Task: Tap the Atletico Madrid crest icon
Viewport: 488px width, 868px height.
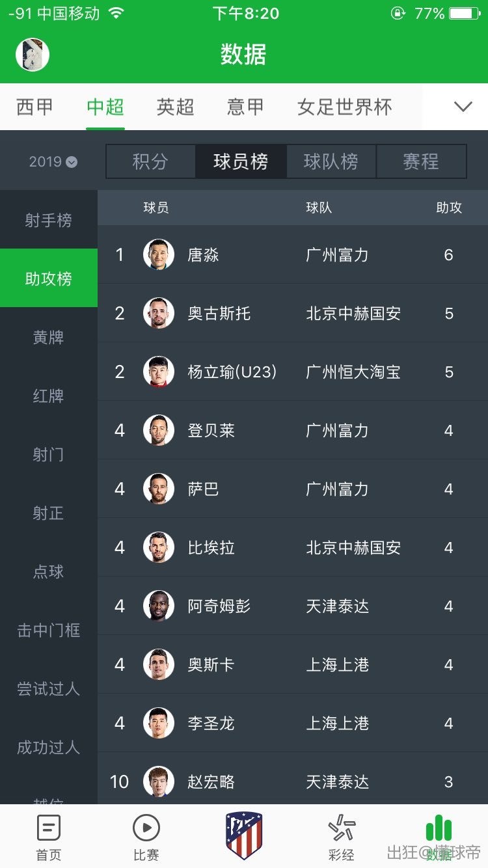Action: tap(244, 835)
